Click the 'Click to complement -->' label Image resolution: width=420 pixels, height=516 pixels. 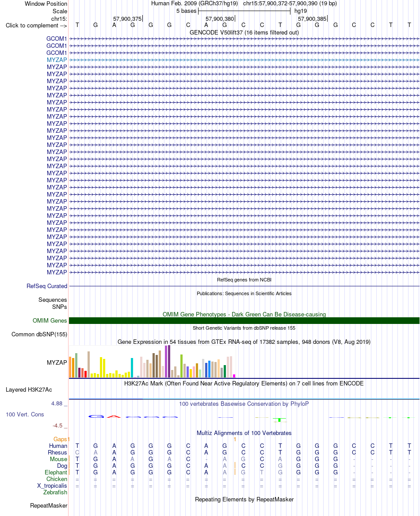(x=36, y=25)
